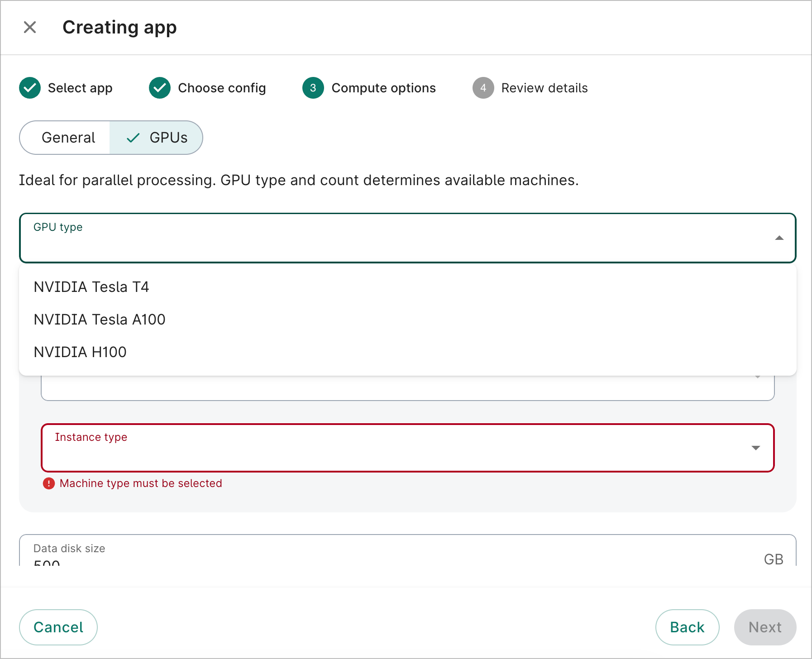Click the step 3 Compute options circle
Image resolution: width=812 pixels, height=659 pixels.
(313, 88)
